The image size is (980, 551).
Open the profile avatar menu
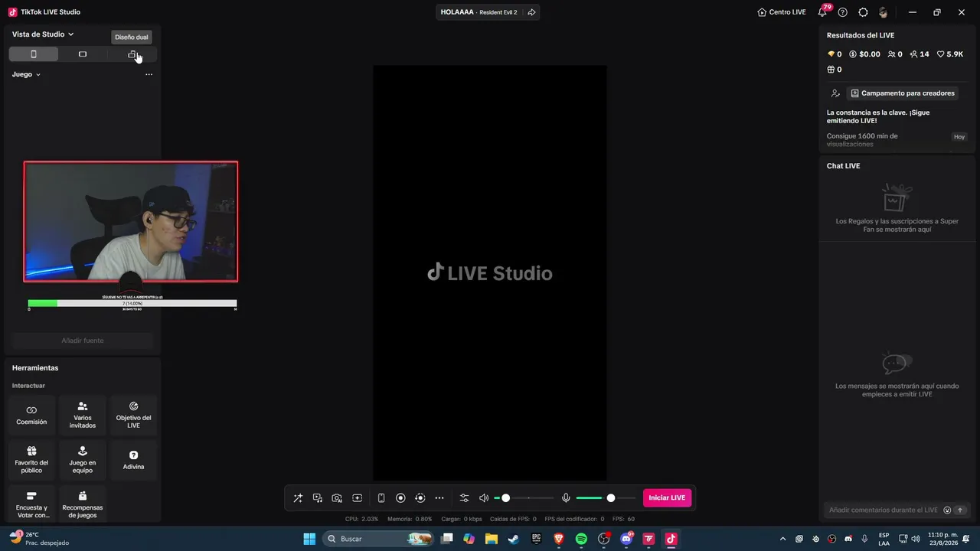coord(884,12)
